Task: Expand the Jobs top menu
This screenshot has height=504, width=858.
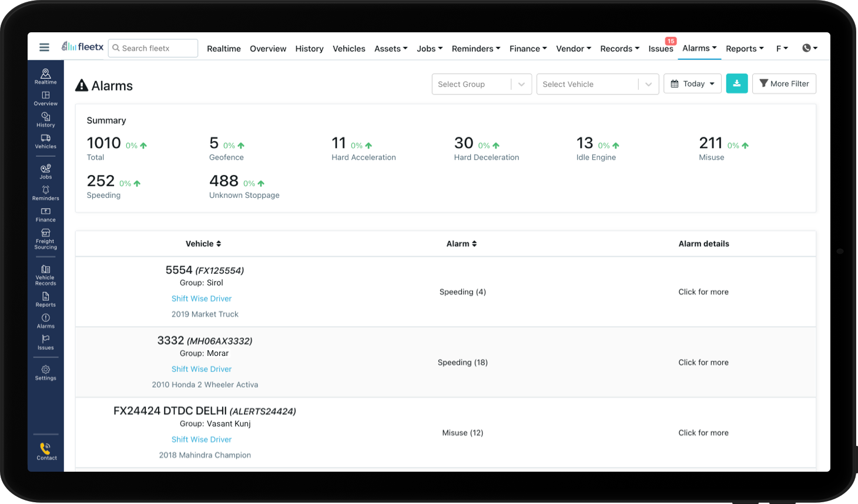Action: click(430, 49)
